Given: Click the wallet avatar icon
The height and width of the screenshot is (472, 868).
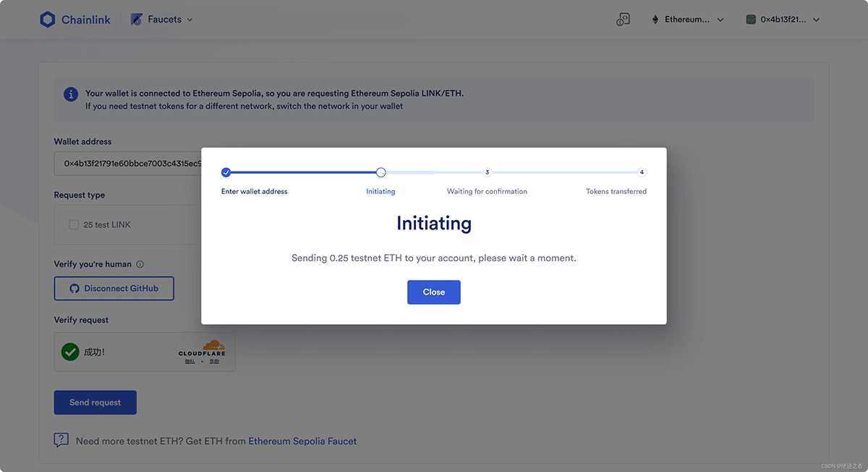Looking at the screenshot, I should pos(751,20).
